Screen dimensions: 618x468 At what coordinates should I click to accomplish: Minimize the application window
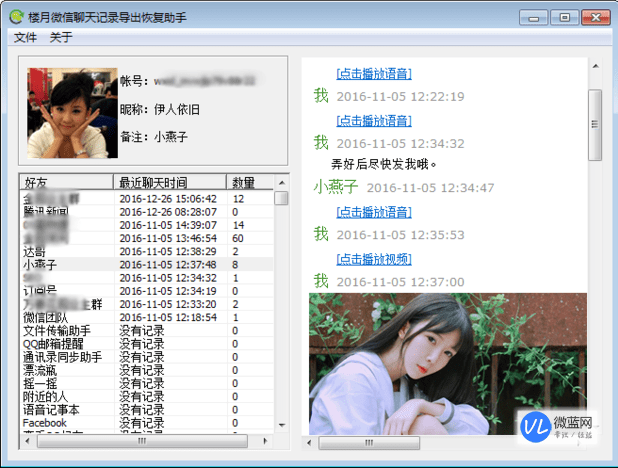[x=534, y=18]
